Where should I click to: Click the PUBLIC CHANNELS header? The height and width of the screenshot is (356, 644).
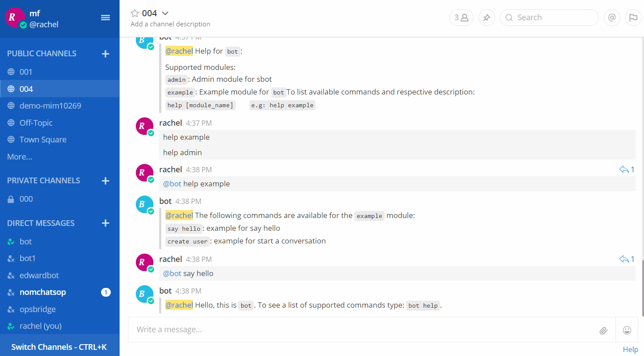click(42, 54)
